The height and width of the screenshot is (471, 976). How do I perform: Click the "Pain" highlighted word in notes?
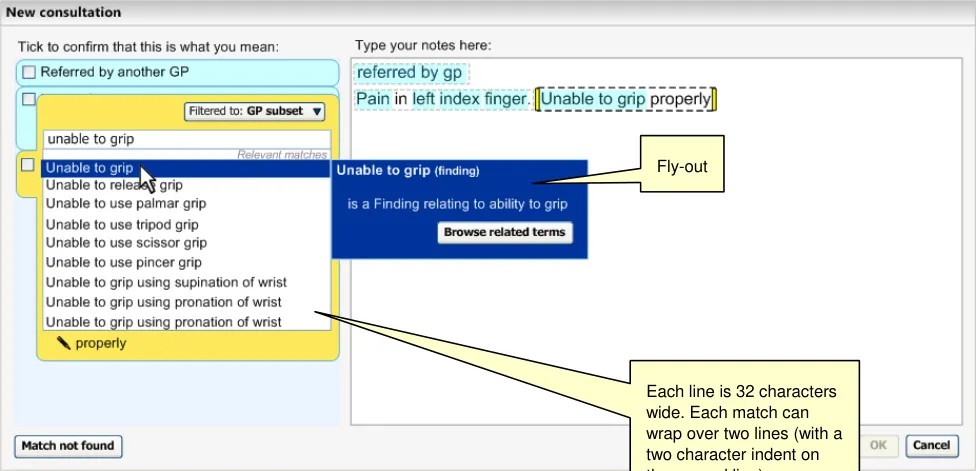(x=373, y=100)
